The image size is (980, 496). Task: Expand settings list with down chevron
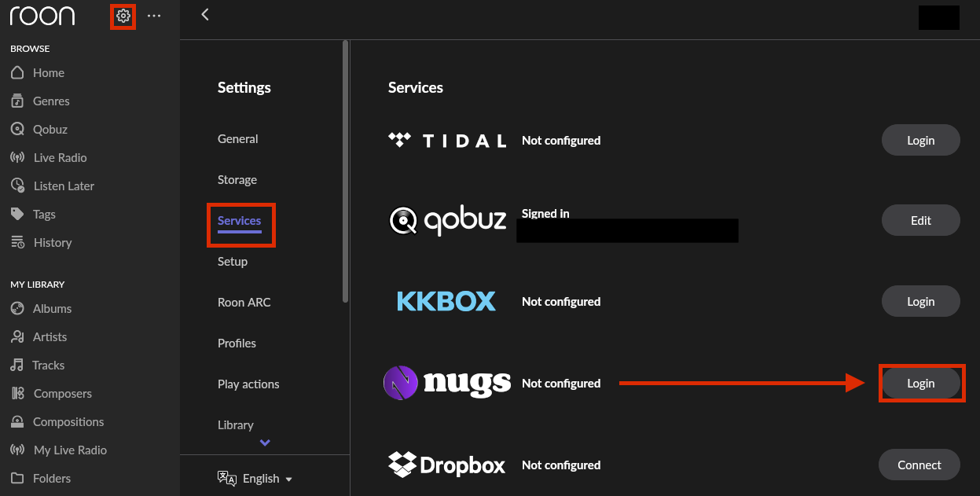pos(265,443)
